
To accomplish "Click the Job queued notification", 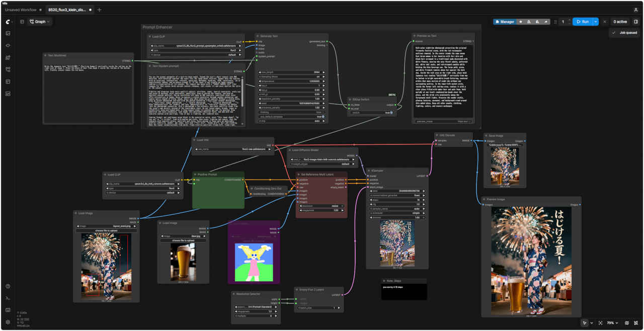I will (623, 33).
